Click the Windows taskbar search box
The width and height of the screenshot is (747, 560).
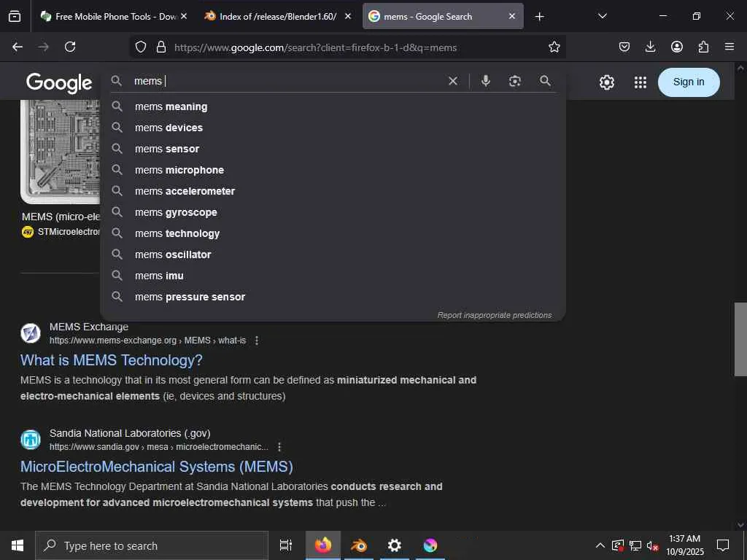(x=152, y=545)
